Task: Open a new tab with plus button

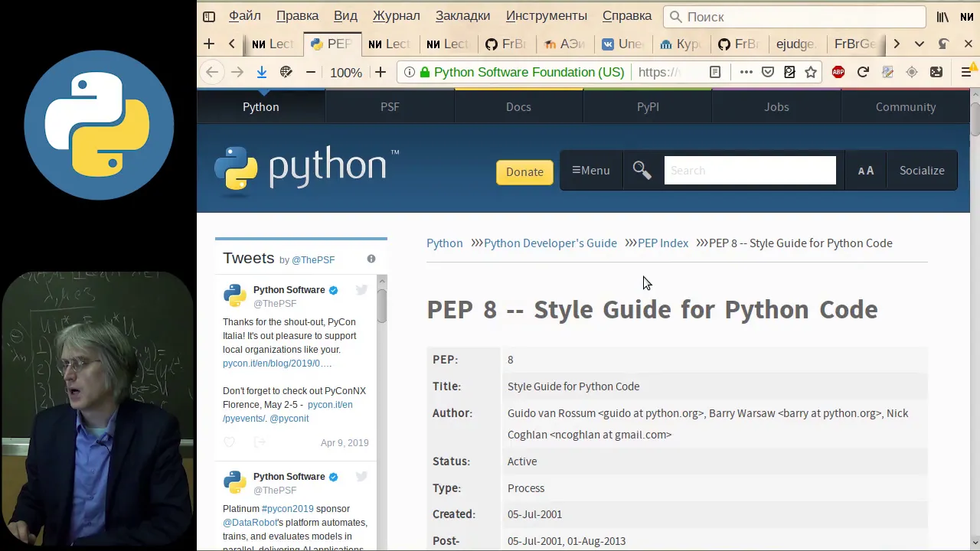Action: [209, 44]
